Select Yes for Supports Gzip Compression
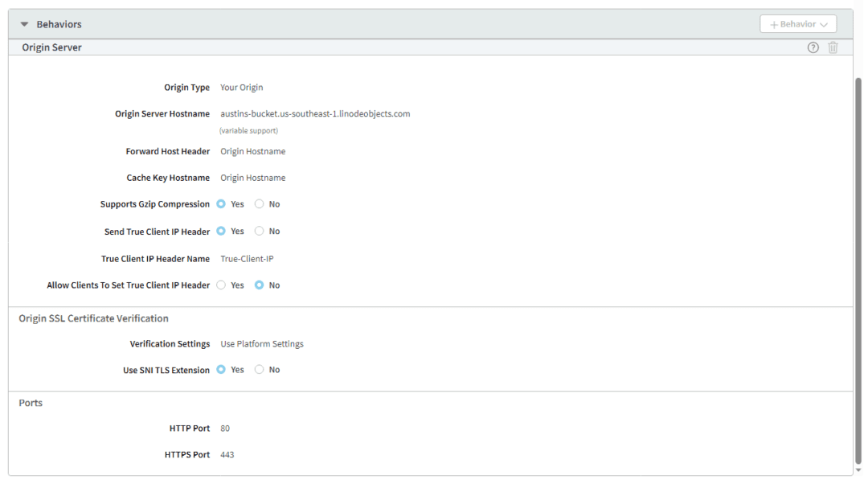868x484 pixels. [x=222, y=204]
